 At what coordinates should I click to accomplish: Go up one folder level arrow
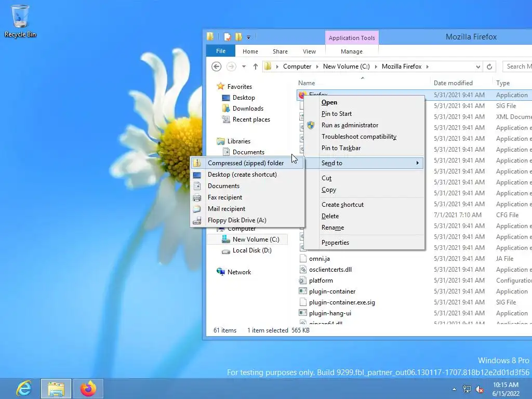pyautogui.click(x=256, y=66)
